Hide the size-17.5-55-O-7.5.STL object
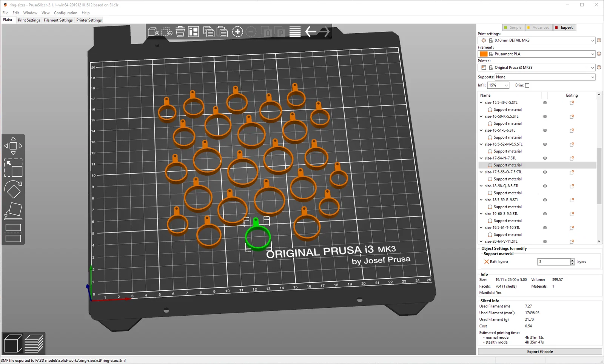The image size is (604, 364). click(x=545, y=172)
